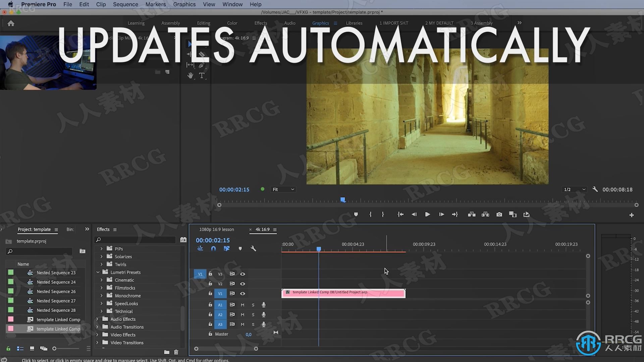The height and width of the screenshot is (362, 644).
Task: Switch Project panel to list view
Action: tap(20, 349)
